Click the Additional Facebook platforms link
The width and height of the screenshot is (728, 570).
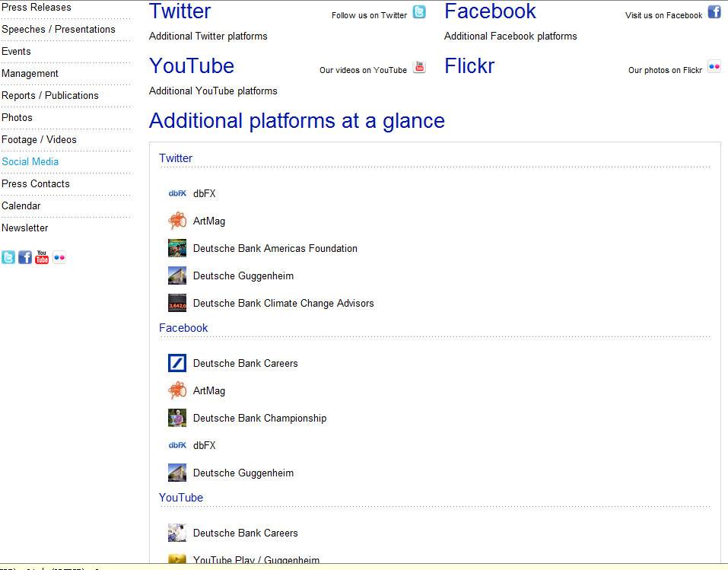pos(510,36)
